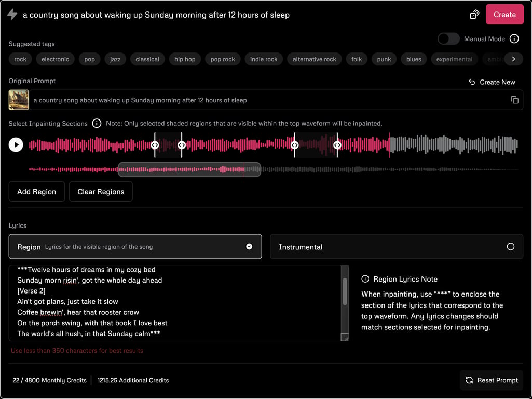Viewport: 532px width, 399px height.
Task: Open the song cover art thumbnail
Action: click(x=19, y=100)
